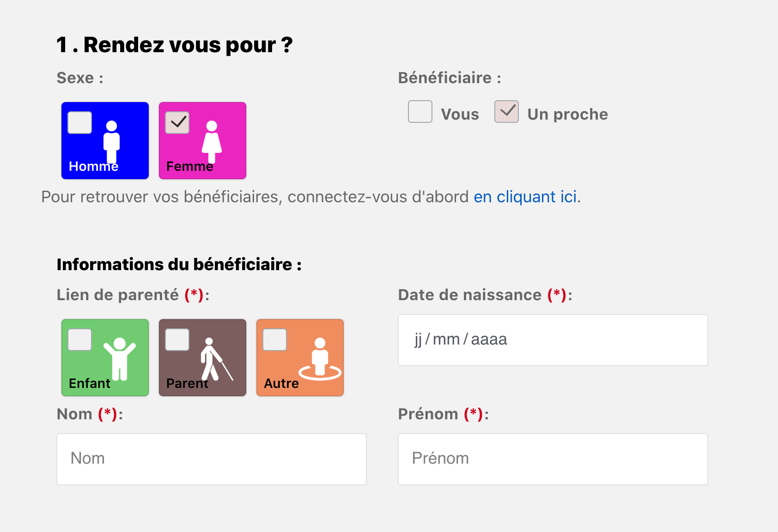Image resolution: width=778 pixels, height=532 pixels.
Task: Enable the Vous beneficiary checkbox
Action: (x=420, y=112)
